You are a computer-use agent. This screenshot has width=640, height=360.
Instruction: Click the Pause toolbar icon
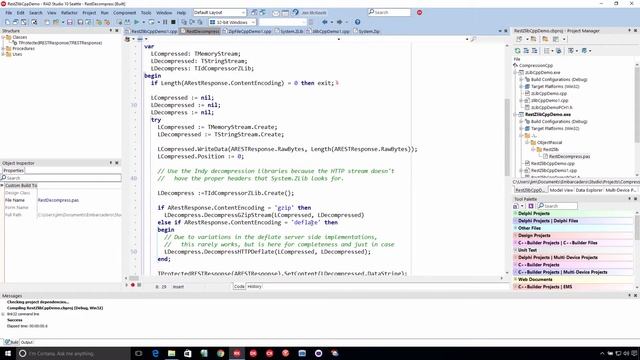coord(165,22)
